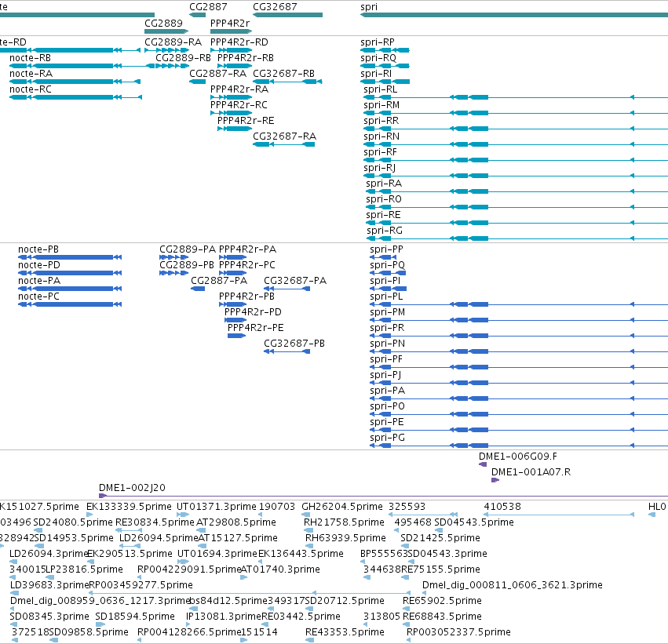Select EST GH26204.5prime
Viewport: 668px width, 644px height.
pyautogui.click(x=306, y=515)
